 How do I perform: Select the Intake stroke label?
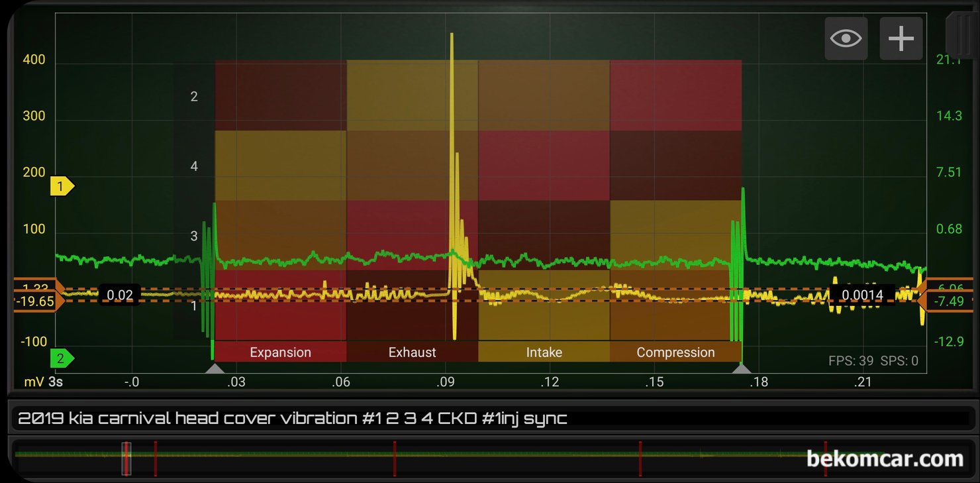coord(544,352)
